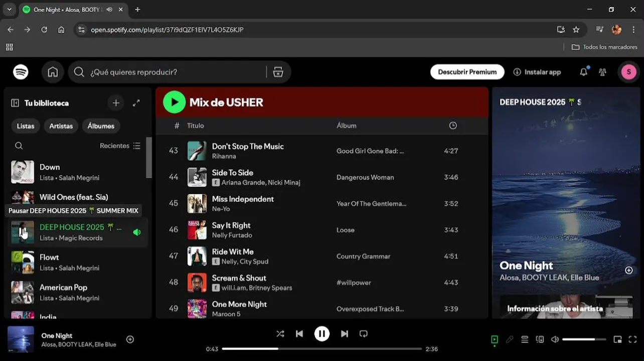Open the Country Grammar album link
The width and height of the screenshot is (644, 361).
coord(363,256)
